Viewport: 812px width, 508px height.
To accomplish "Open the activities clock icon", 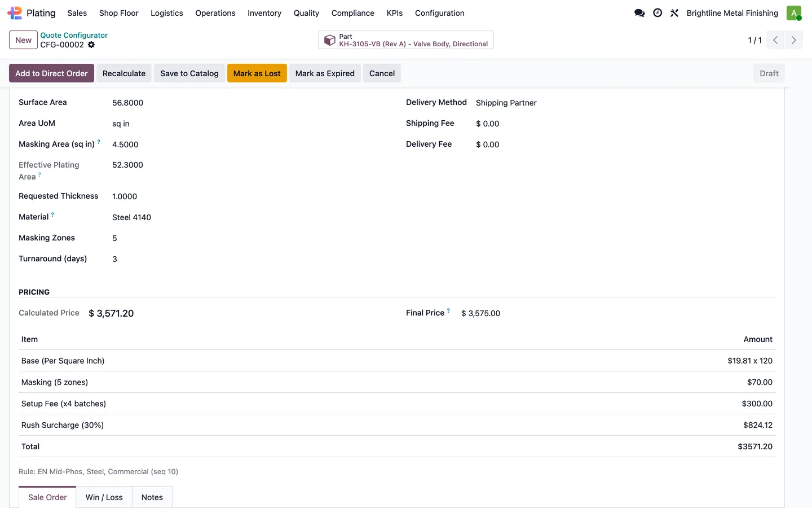I will pyautogui.click(x=657, y=13).
